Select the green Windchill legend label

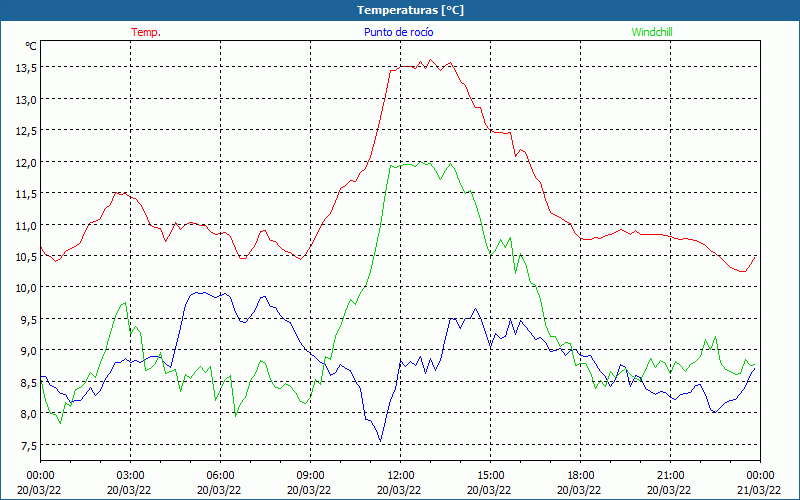pos(652,32)
